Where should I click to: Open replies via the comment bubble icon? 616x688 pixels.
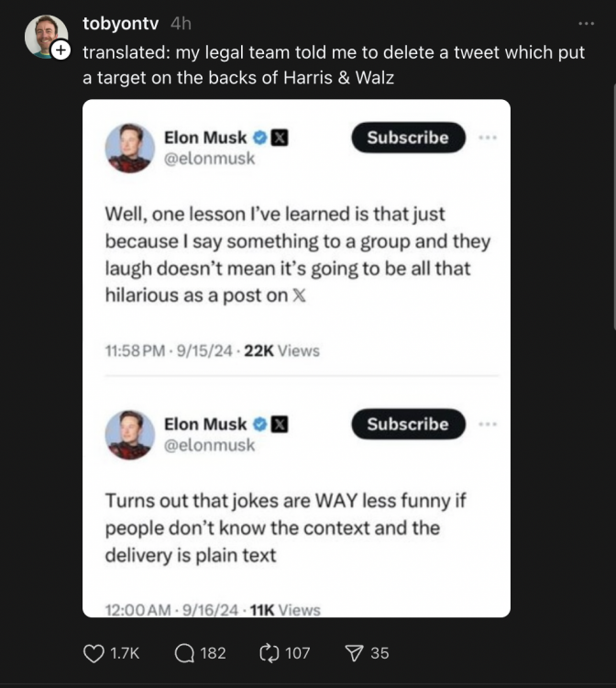pyautogui.click(x=185, y=653)
